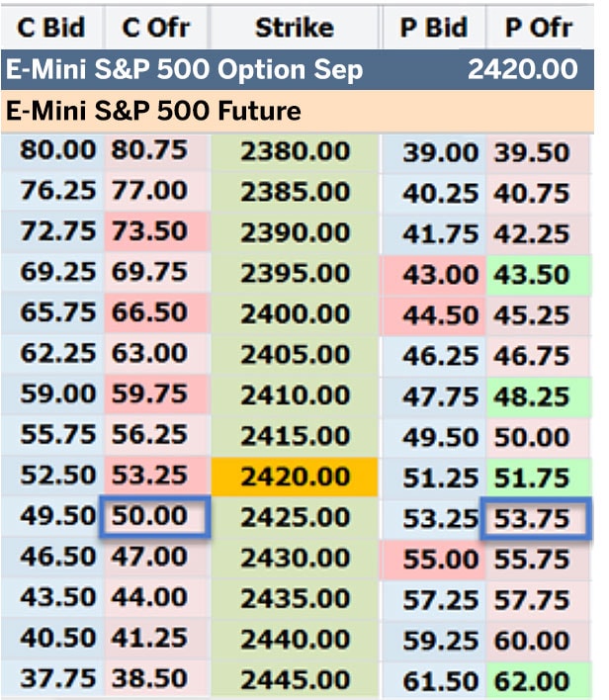Click call offer 73.50 at 2390 strike
The width and height of the screenshot is (609, 700).
pyautogui.click(x=155, y=233)
